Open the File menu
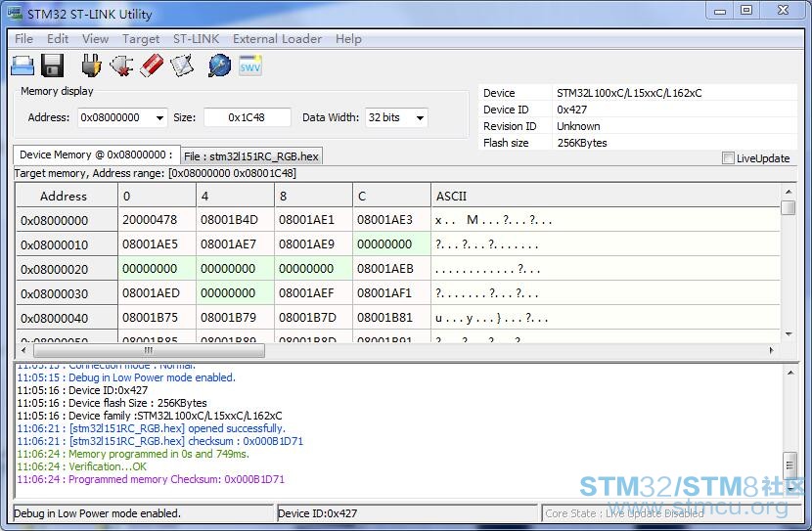The image size is (812, 531). tap(23, 39)
